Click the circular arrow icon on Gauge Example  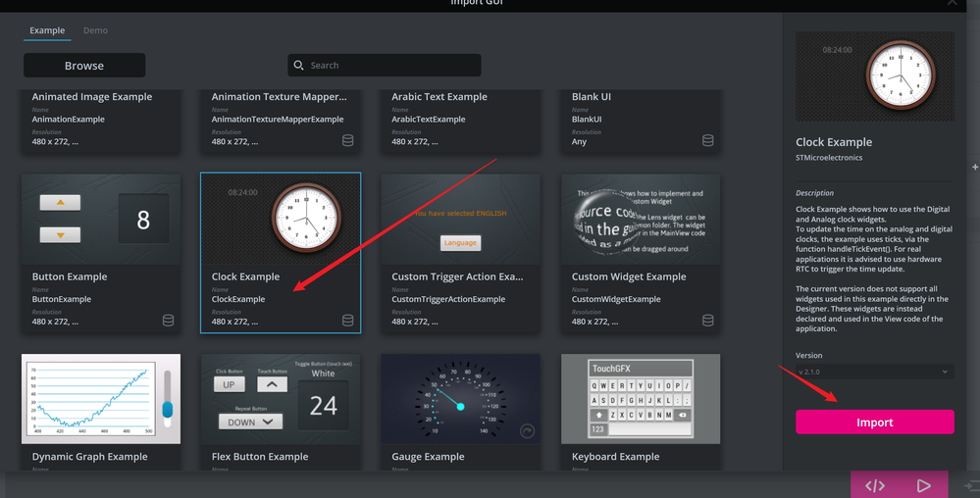528,431
